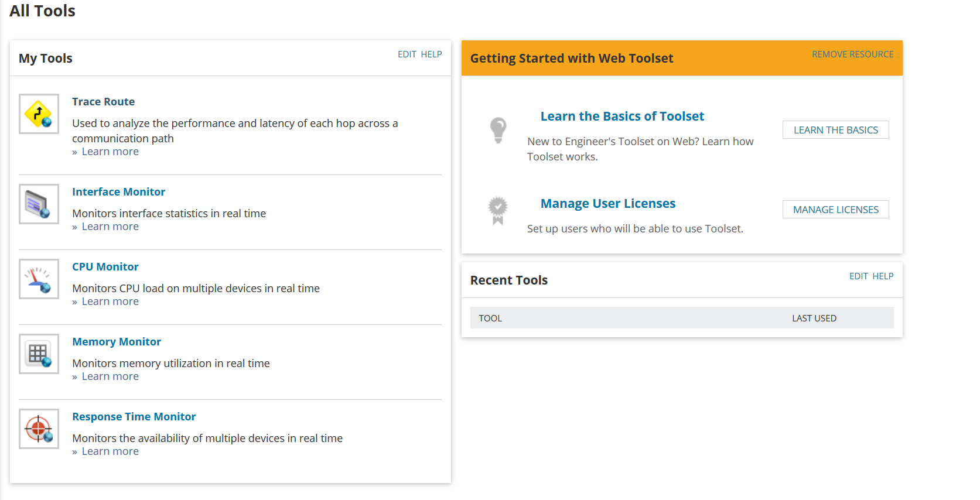This screenshot has width=980, height=500.
Task: Click the Interface Monitor icon
Action: (x=39, y=204)
